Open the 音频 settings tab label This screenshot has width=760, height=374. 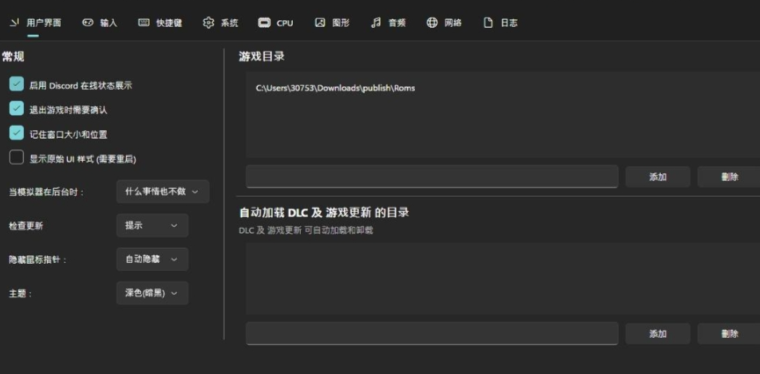[x=397, y=23]
